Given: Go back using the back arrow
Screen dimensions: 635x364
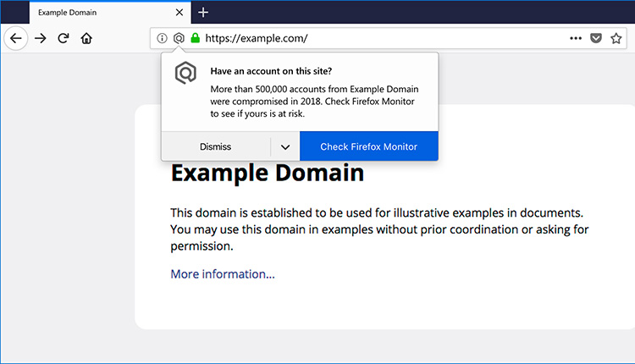Looking at the screenshot, I should coord(16,38).
